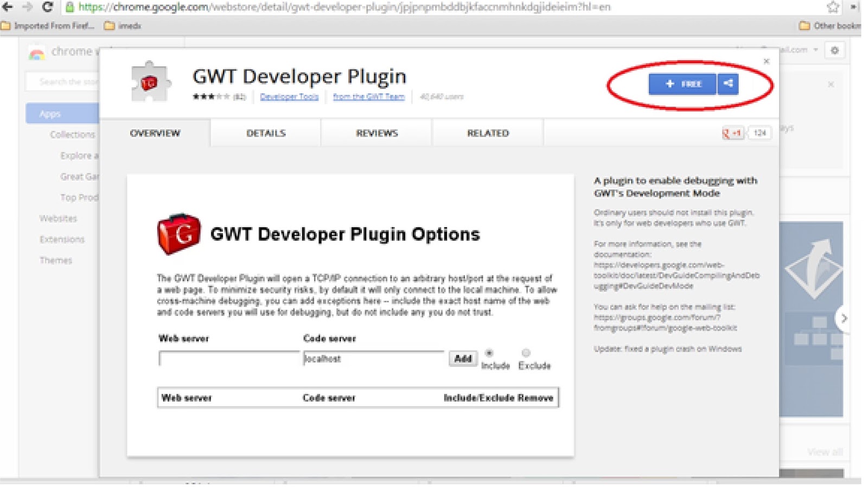Click the 40,640 users text
This screenshot has width=868, height=491.
[x=442, y=97]
